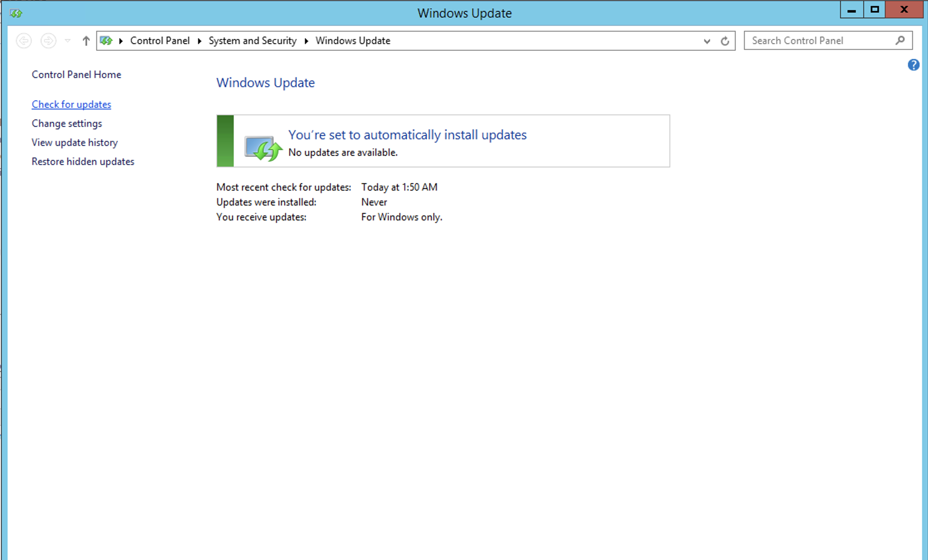Click Windows Update breadcrumb segment
The width and height of the screenshot is (928, 560).
click(353, 41)
